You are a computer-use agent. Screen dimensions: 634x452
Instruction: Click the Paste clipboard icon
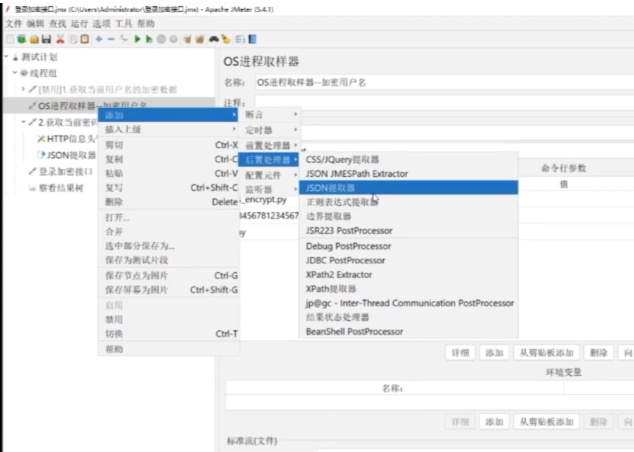85,39
